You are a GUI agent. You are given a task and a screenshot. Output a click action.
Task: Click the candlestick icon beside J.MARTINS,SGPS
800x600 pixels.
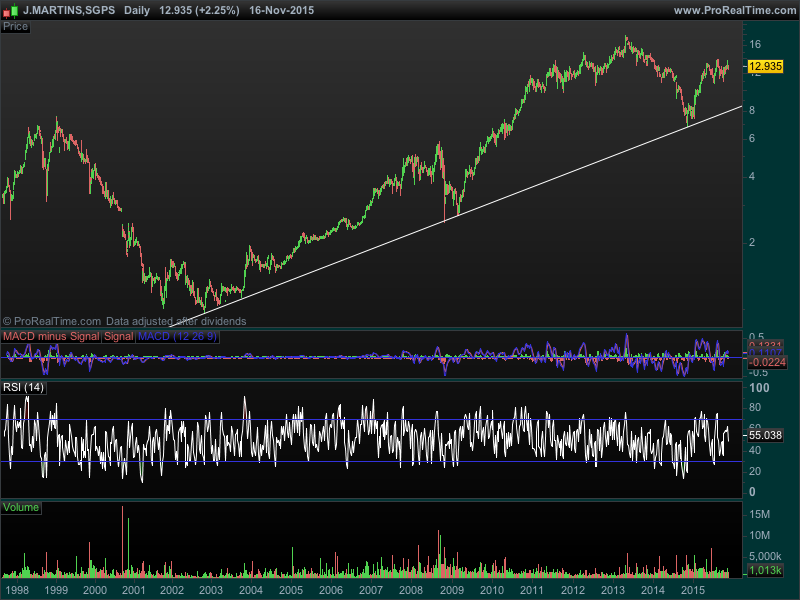[x=11, y=10]
